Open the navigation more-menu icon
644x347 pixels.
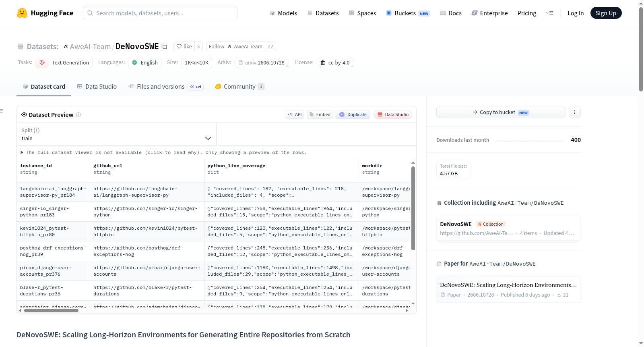pyautogui.click(x=549, y=13)
